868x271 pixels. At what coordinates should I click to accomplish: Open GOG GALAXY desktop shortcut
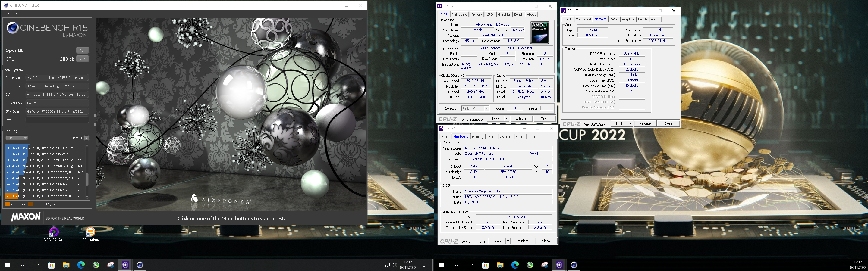54,235
